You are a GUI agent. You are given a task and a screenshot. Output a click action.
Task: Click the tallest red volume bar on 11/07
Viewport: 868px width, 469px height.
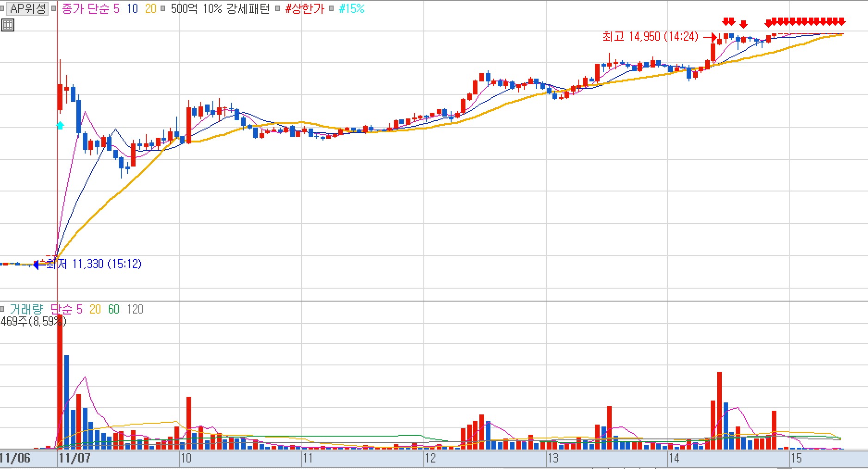click(60, 382)
